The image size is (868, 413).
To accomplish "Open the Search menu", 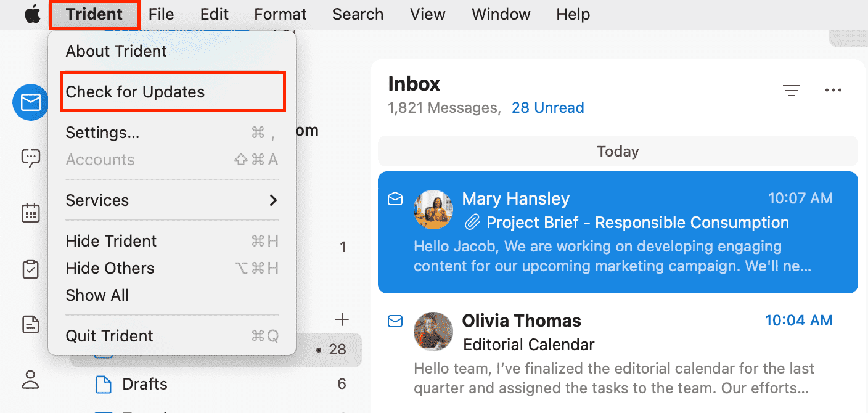I will pyautogui.click(x=358, y=14).
